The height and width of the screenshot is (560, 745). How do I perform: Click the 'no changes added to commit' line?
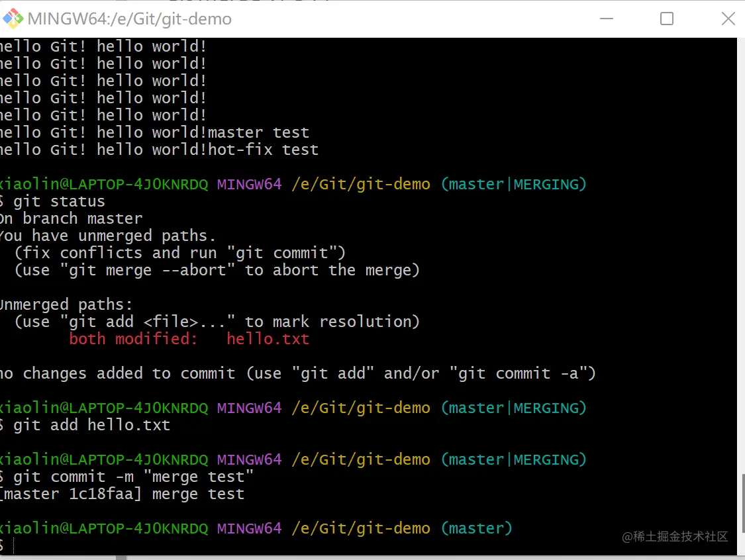pyautogui.click(x=298, y=373)
